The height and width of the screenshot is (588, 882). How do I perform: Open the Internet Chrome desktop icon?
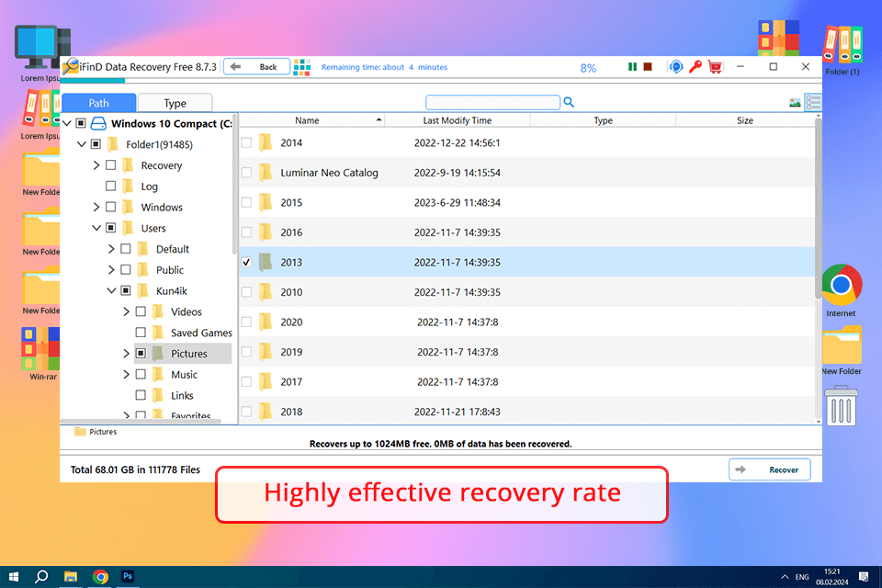[x=841, y=286]
